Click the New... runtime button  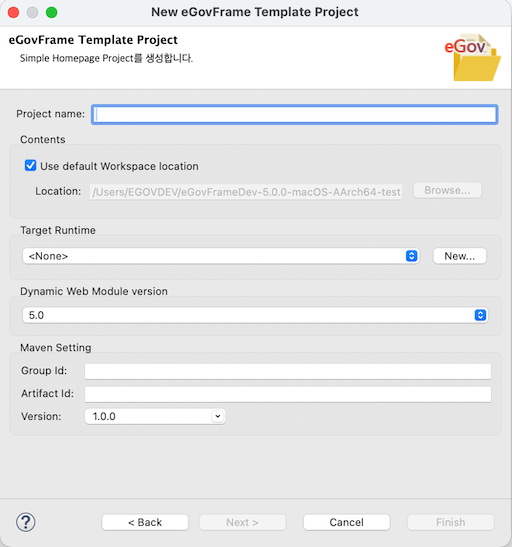(460, 256)
